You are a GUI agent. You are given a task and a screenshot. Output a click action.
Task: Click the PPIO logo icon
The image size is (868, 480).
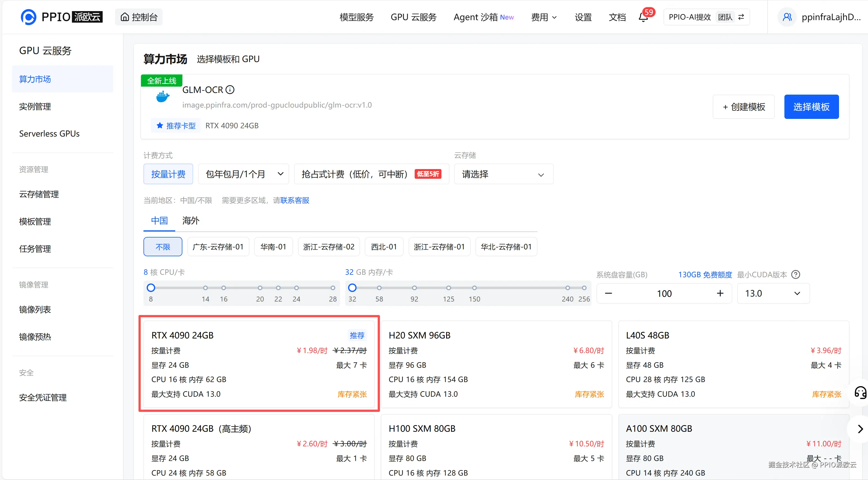28,17
